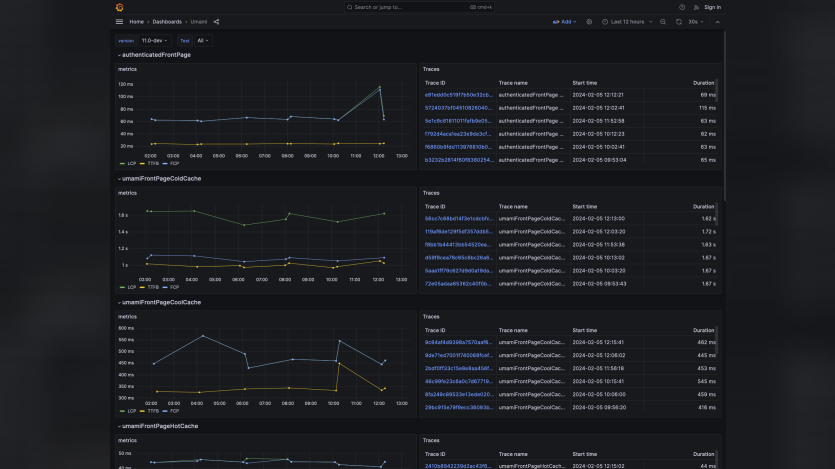Open trace 5e1c9c81811011fafb9e05

pos(459,121)
